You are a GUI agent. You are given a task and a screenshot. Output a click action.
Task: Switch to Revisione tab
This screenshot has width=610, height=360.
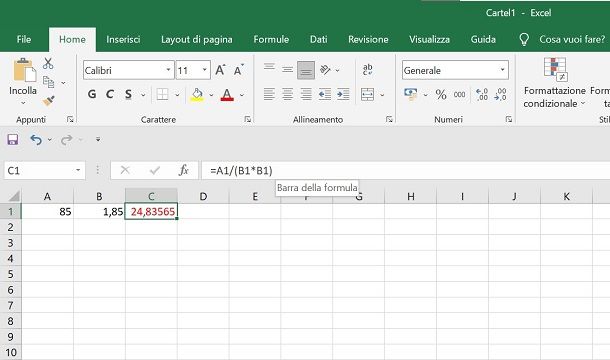click(x=368, y=39)
